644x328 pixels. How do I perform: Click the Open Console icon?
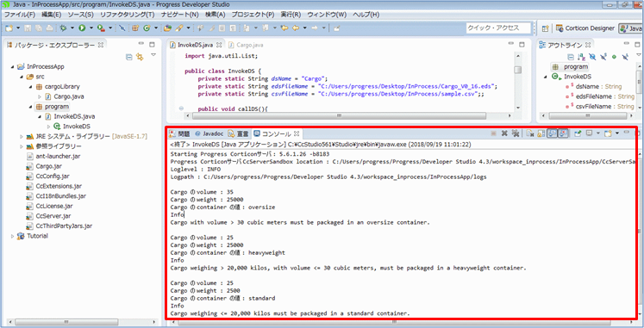point(608,133)
